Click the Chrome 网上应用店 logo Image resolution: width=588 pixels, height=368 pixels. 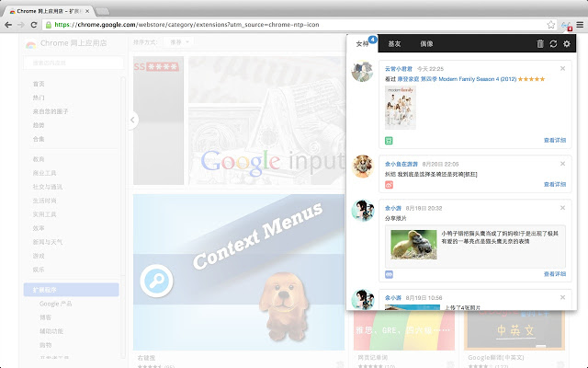pyautogui.click(x=66, y=43)
